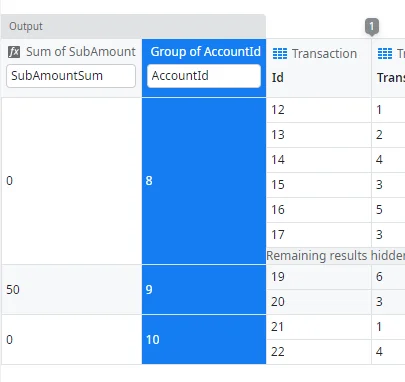Image resolution: width=405 pixels, height=382 pixels.
Task: Click value 3 in row with Id 15
Action: coord(388,185)
